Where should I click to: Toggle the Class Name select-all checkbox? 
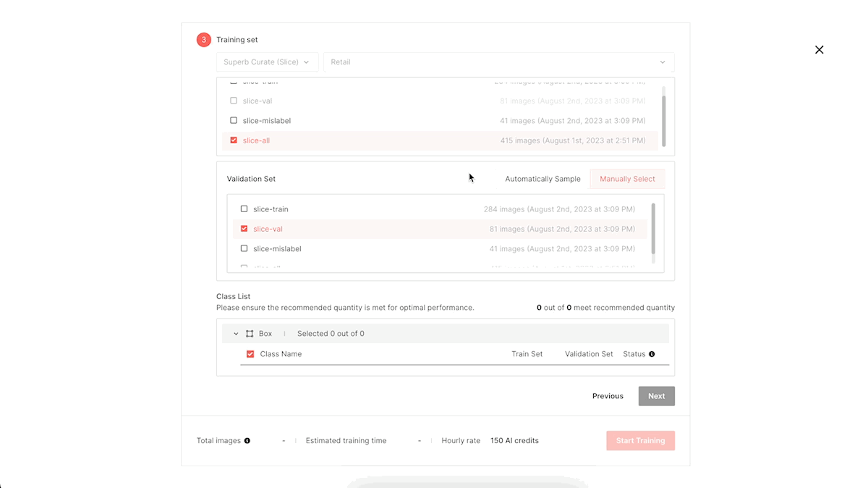pos(250,354)
